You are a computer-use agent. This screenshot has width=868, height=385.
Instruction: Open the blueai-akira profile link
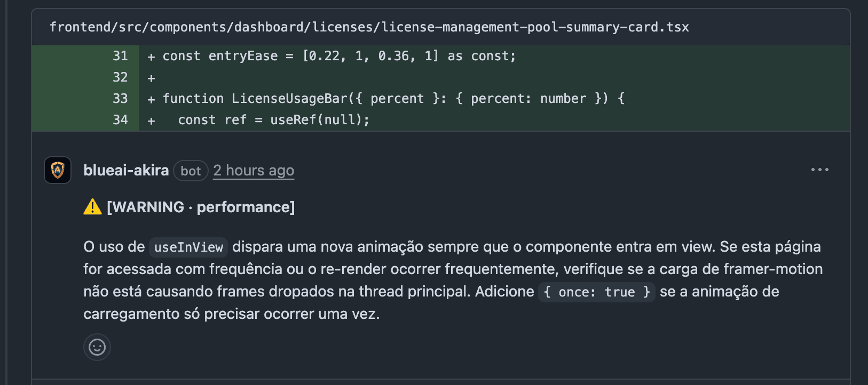[x=126, y=170]
